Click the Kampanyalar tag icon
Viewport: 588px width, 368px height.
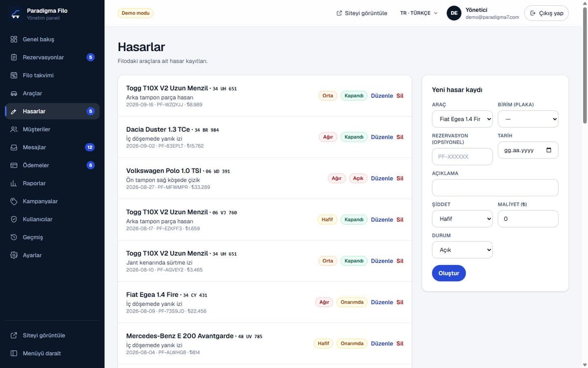point(14,201)
